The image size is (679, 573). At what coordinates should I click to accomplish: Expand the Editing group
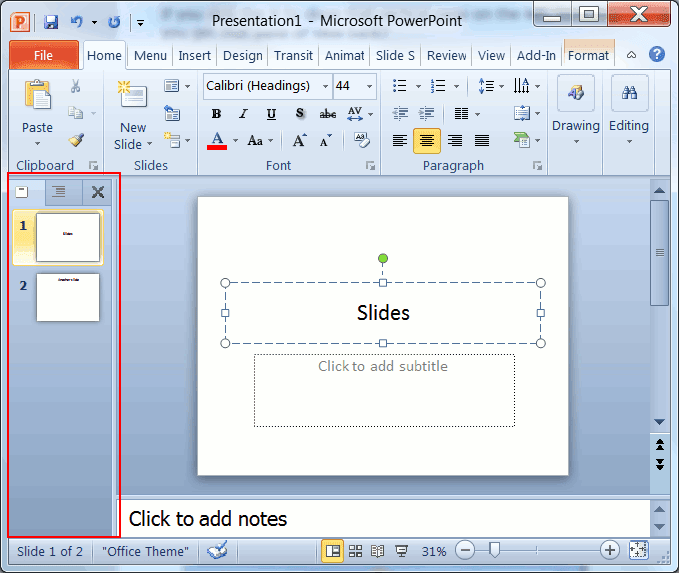click(x=629, y=110)
